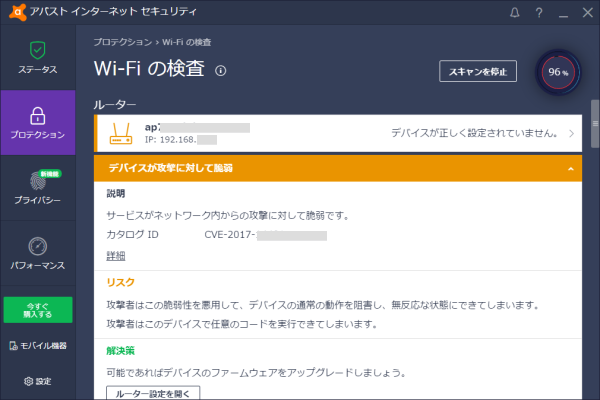Screen dimensions: 600x400
Task: Open プライバシー privacy section
Action: pyautogui.click(x=38, y=188)
